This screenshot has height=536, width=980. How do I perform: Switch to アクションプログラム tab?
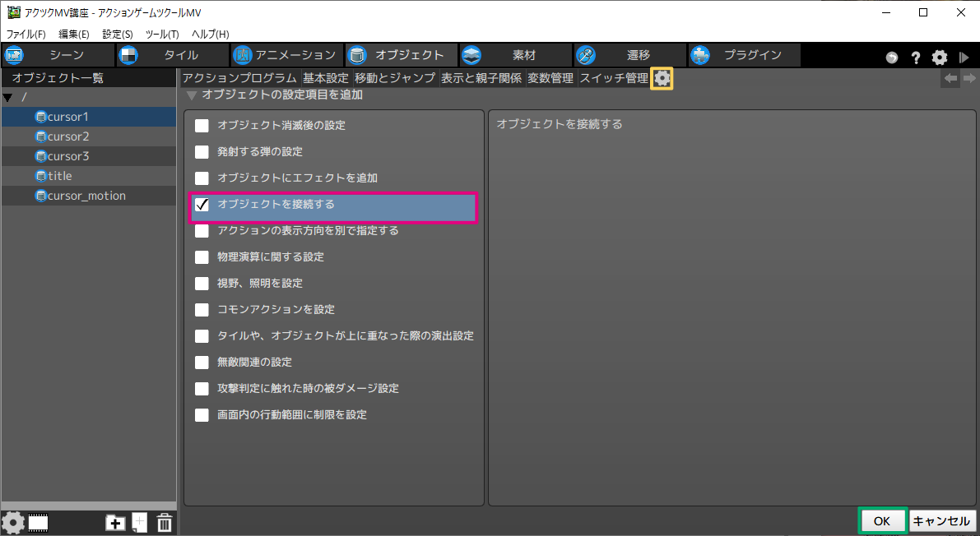[x=239, y=78]
